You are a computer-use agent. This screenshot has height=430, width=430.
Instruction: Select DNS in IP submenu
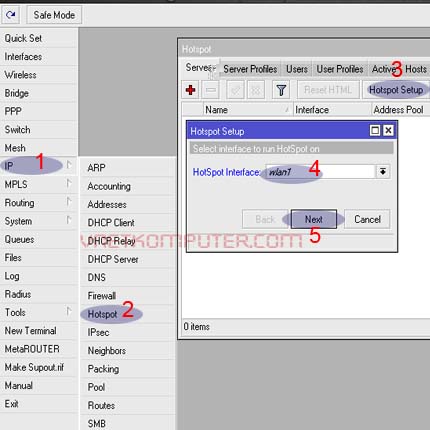128,277
